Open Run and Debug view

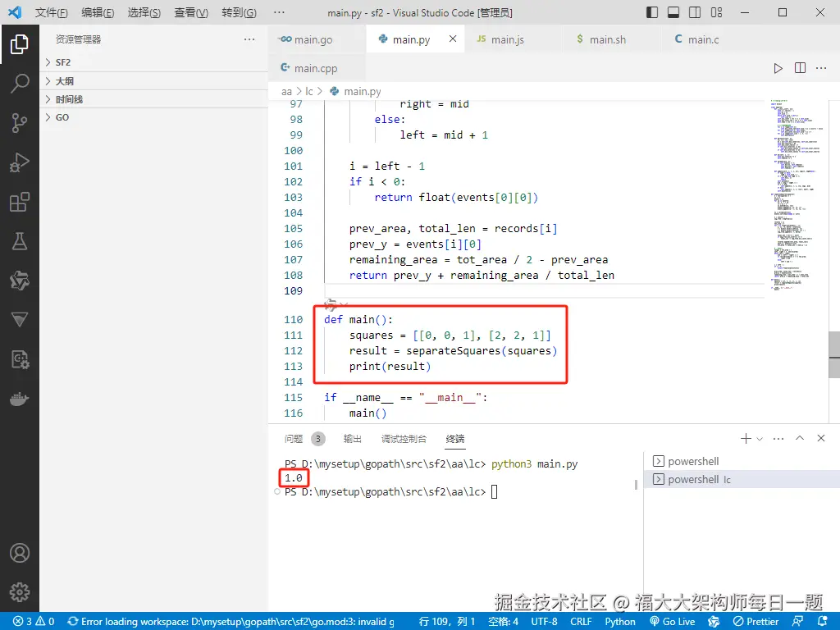coord(20,162)
